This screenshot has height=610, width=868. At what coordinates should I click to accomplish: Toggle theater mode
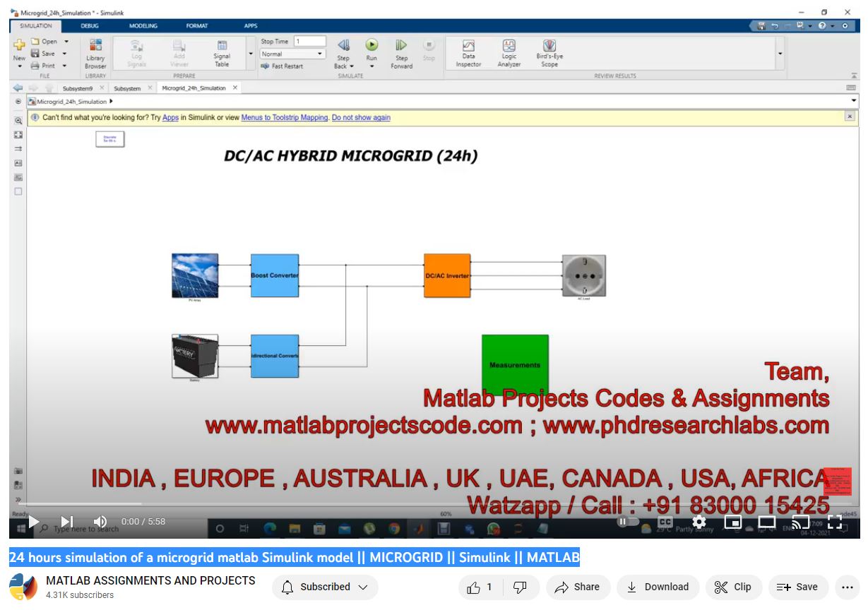click(767, 522)
